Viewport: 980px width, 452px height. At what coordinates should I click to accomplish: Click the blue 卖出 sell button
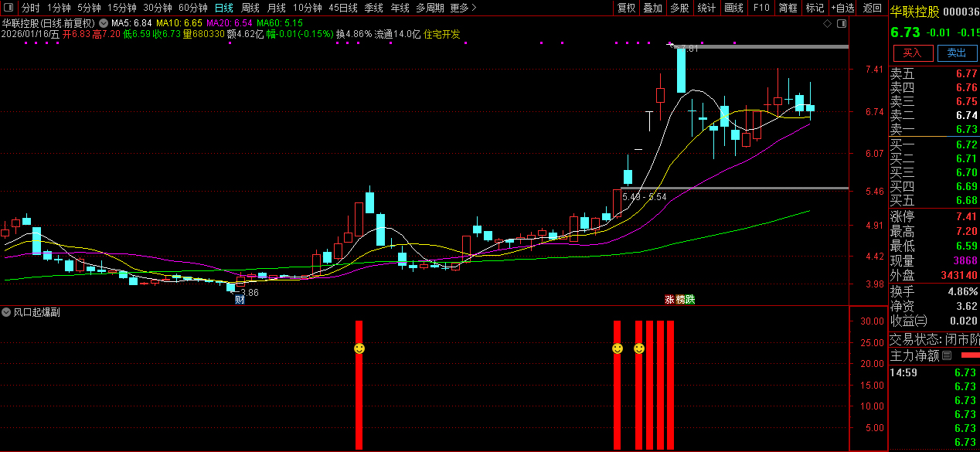(x=957, y=53)
